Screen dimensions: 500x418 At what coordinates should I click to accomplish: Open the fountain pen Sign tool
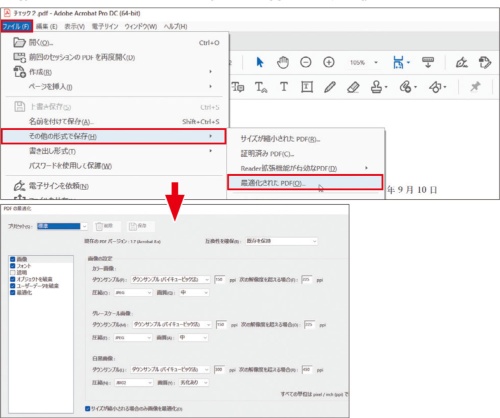[x=462, y=62]
